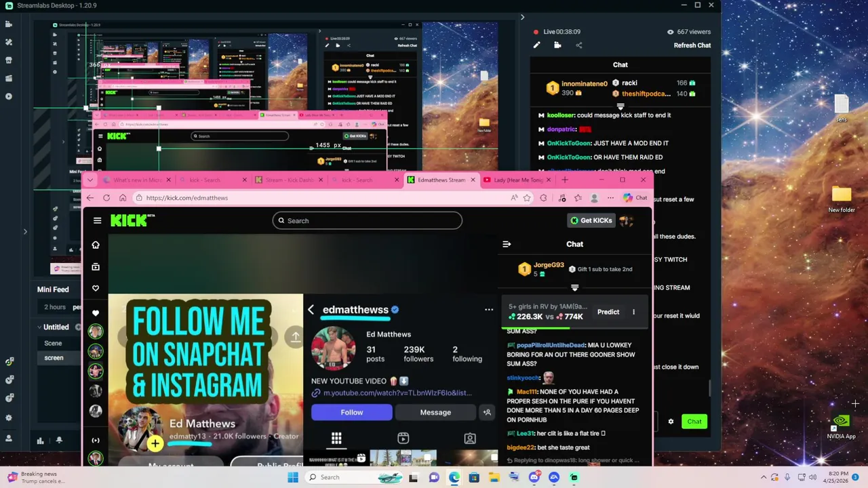
Task: Click the pencil edit stream info icon
Action: pos(536,45)
